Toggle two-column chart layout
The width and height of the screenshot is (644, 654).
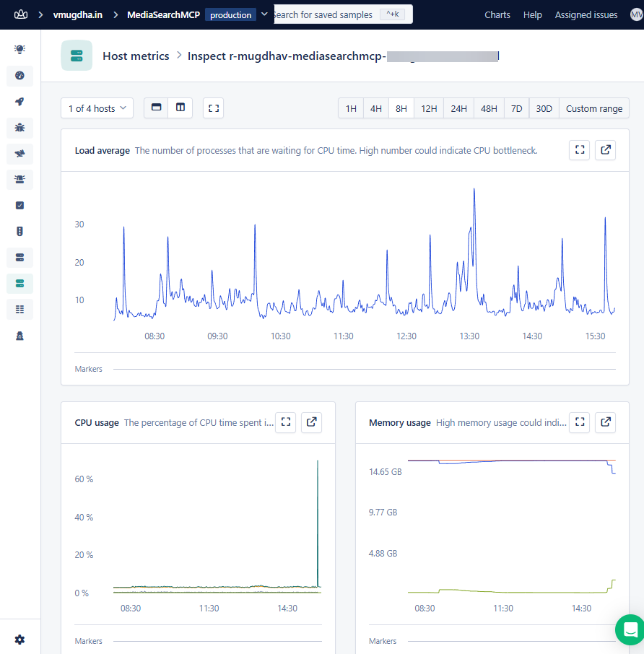(180, 106)
